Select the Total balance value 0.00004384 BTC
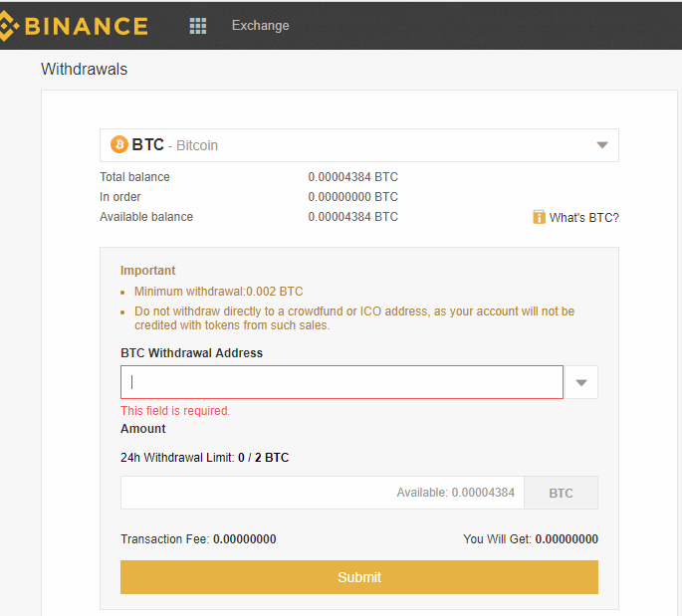Viewport: 682px width, 616px height. [x=352, y=177]
